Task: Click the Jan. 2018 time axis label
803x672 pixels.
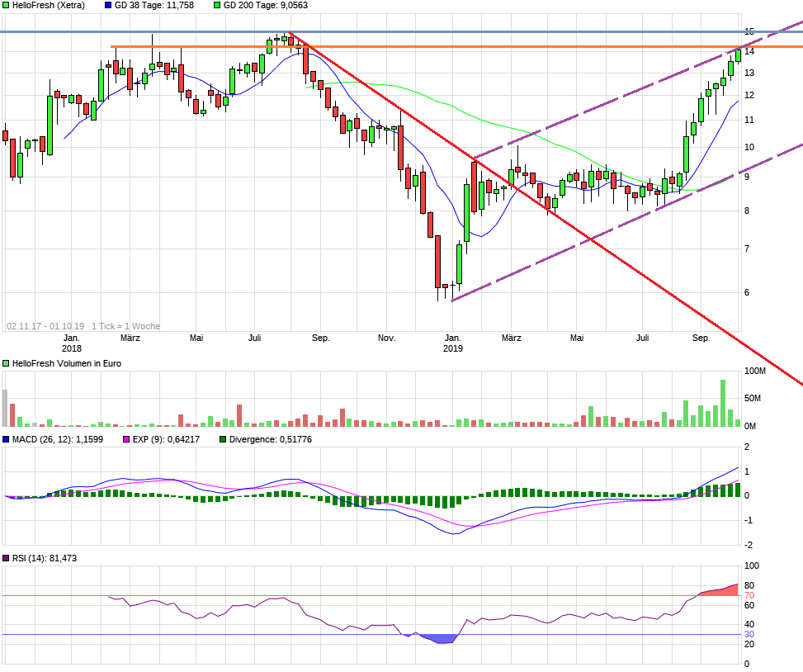Action: point(72,343)
